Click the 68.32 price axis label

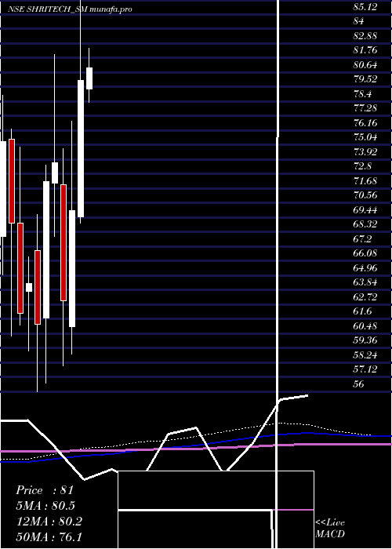365,224
